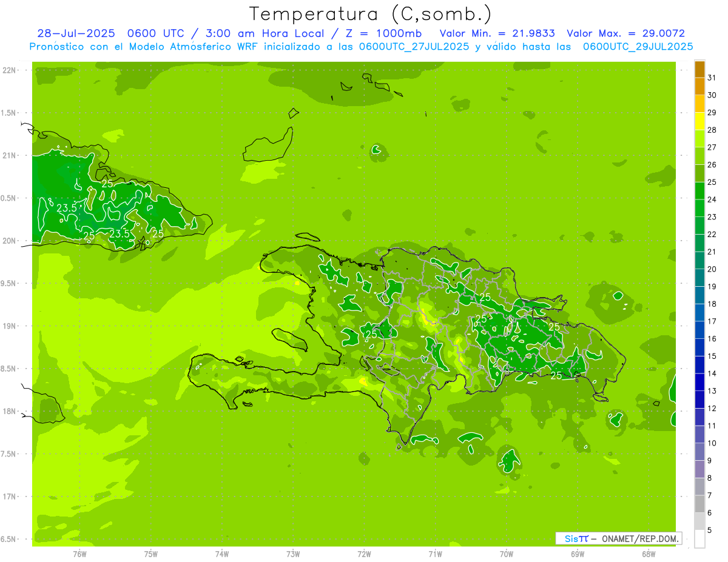
Task: Select the date "28-Jul-2025" in header
Action: [77, 33]
